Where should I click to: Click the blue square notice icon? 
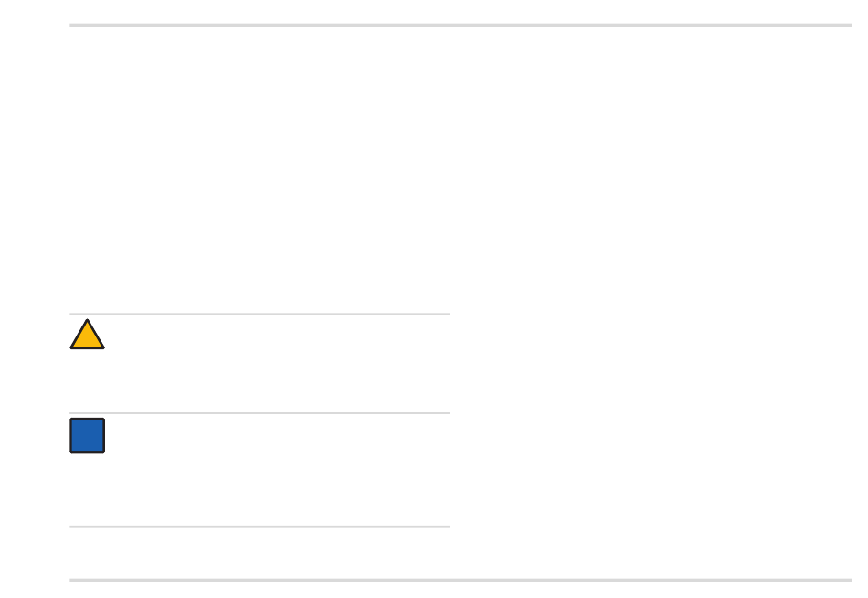[x=87, y=435]
